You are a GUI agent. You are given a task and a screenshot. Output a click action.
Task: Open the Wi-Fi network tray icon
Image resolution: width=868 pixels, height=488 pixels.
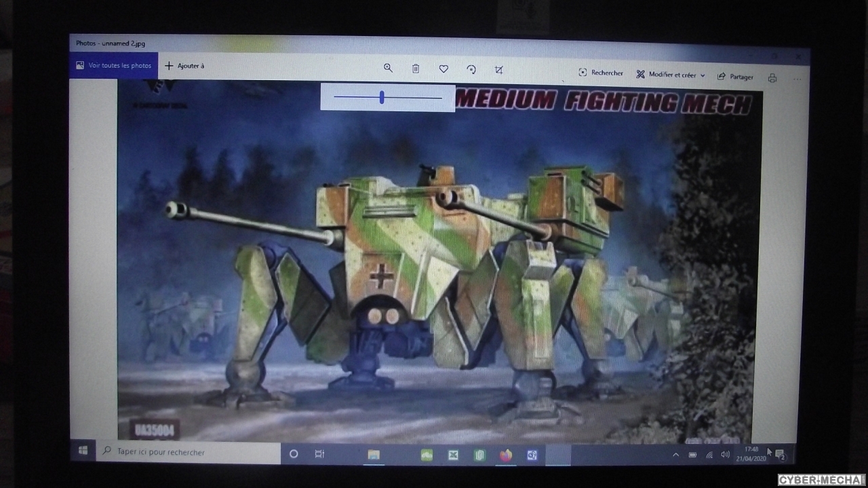pyautogui.click(x=709, y=454)
